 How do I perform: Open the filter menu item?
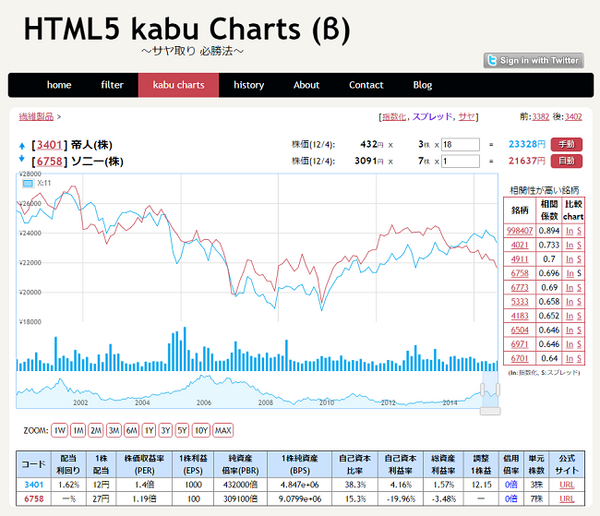pos(112,85)
